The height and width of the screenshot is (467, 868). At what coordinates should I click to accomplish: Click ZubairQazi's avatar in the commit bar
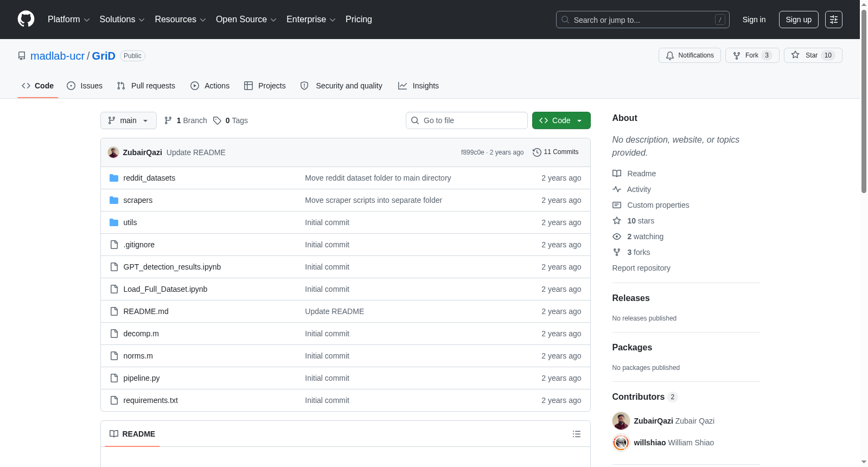coord(113,152)
